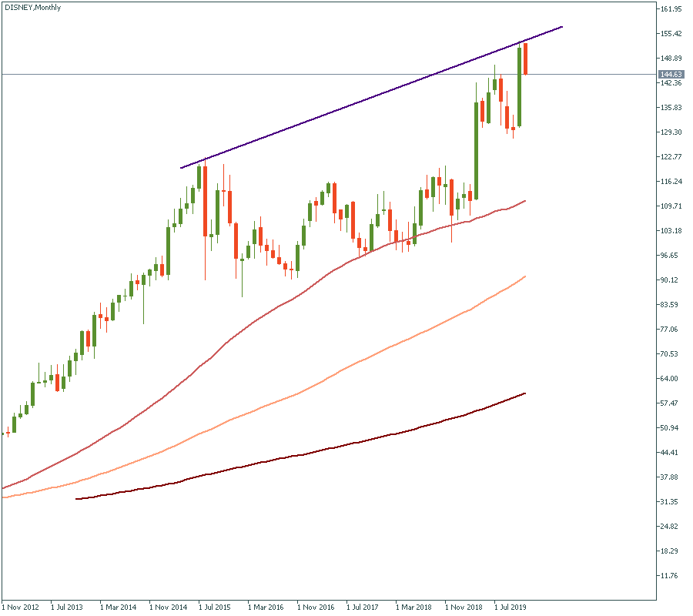This screenshot has height=616, width=693.
Task: Click the 1 Mar 2018 date label
Action: point(416,607)
